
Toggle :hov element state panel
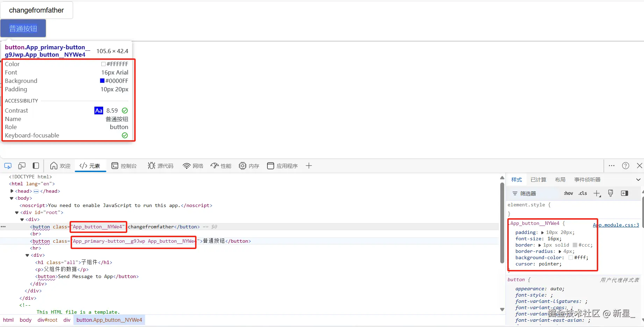(568, 193)
